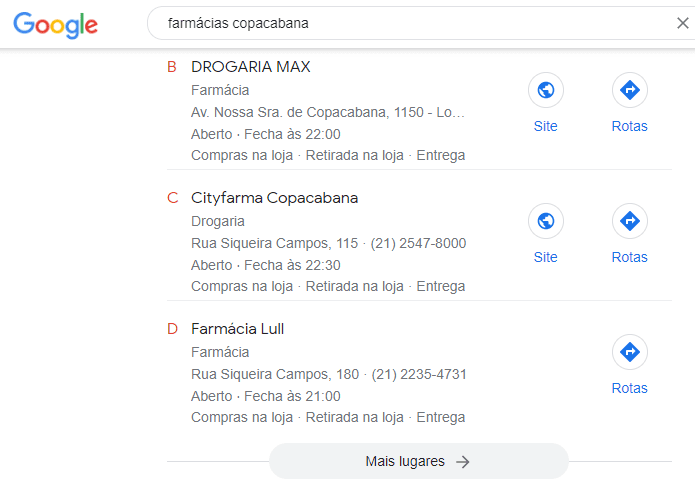Image resolution: width=695 pixels, height=494 pixels.
Task: Open DROGARIA MAX website globe icon
Action: pyautogui.click(x=546, y=90)
